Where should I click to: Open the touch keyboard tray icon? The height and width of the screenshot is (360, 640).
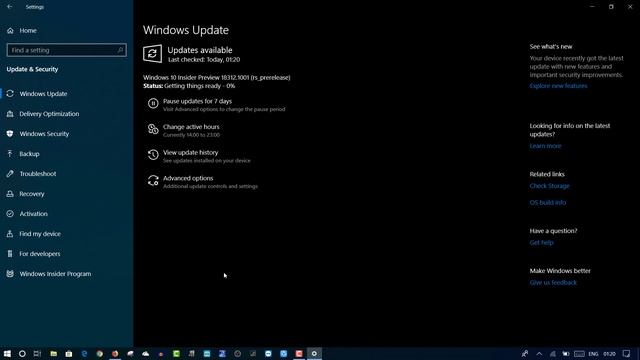pyautogui.click(x=579, y=354)
